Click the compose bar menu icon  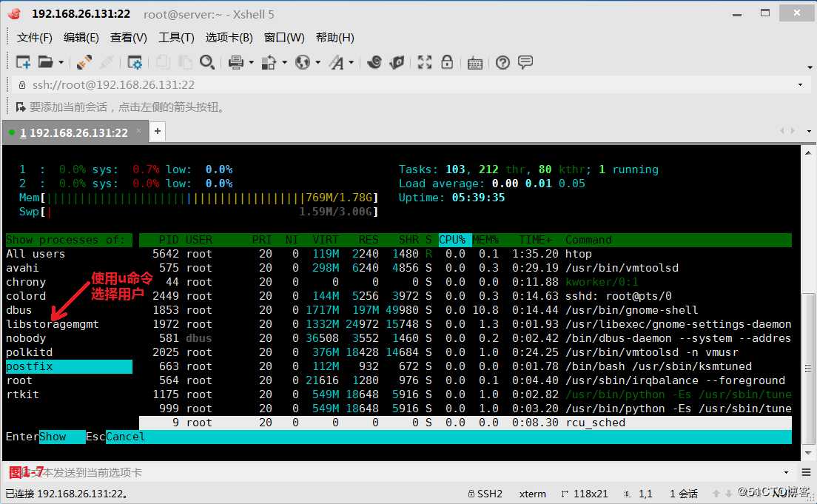pos(806,472)
